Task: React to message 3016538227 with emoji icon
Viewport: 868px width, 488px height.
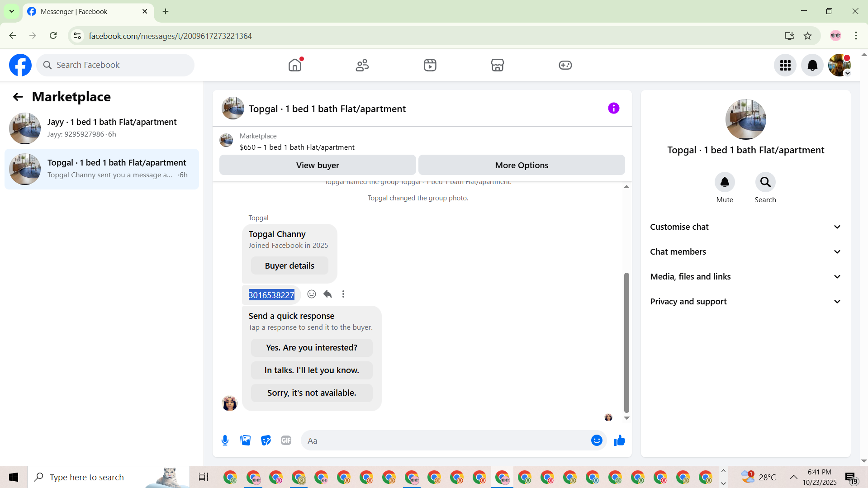Action: click(312, 294)
